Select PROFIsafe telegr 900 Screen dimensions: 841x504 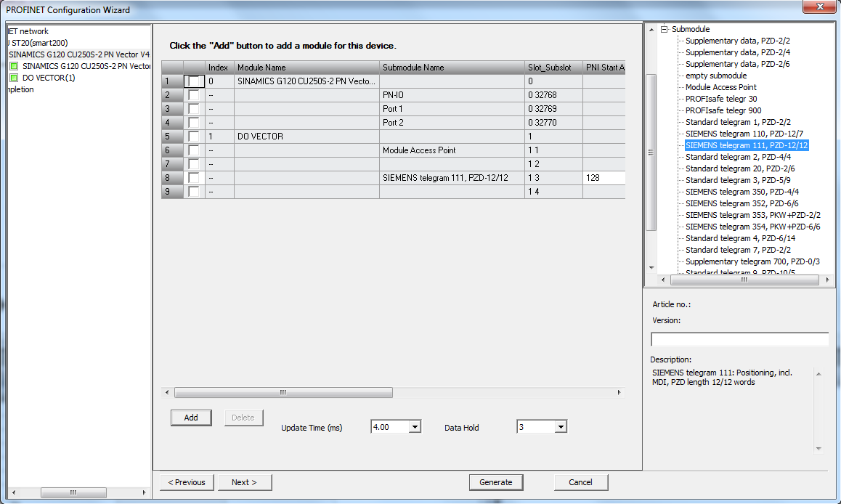(723, 110)
